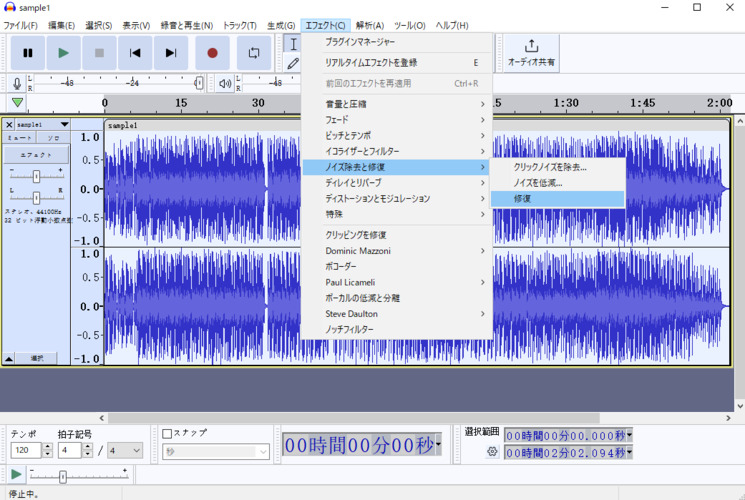The image size is (745, 500).
Task: Click the Audio Share (オーディオ共有) icon
Action: 531,52
